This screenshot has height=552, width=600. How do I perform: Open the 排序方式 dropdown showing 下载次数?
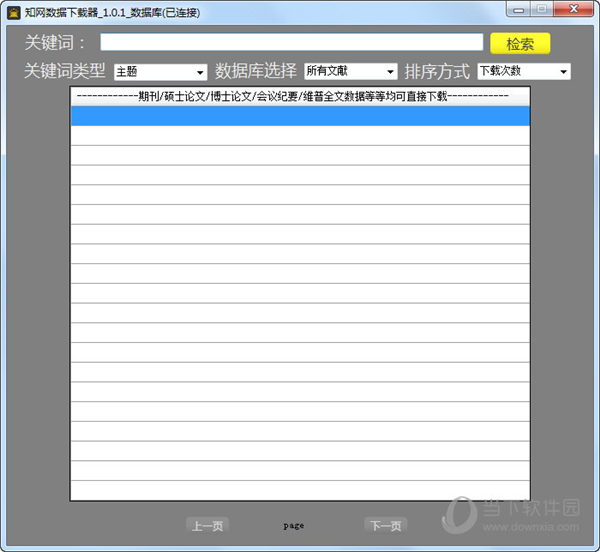click(523, 71)
